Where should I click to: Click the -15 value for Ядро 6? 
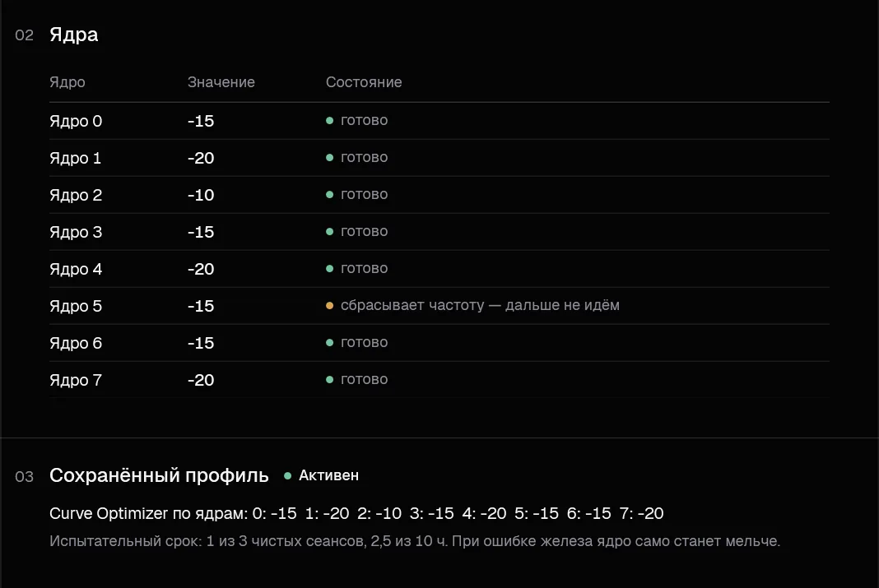point(201,343)
